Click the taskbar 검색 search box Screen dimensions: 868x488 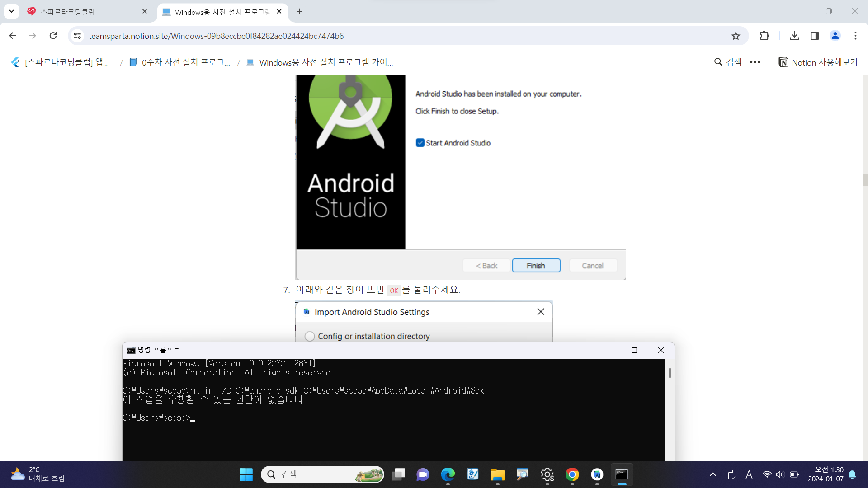(323, 474)
